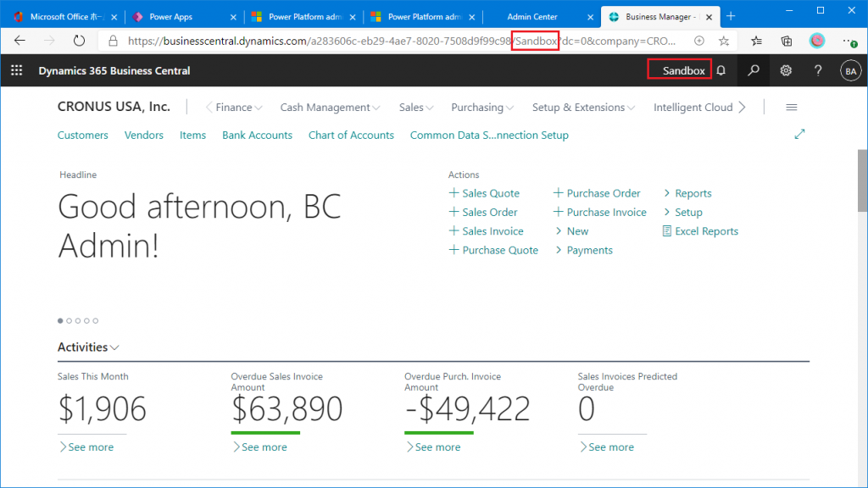
Task: Create a new Sales Order
Action: [483, 212]
